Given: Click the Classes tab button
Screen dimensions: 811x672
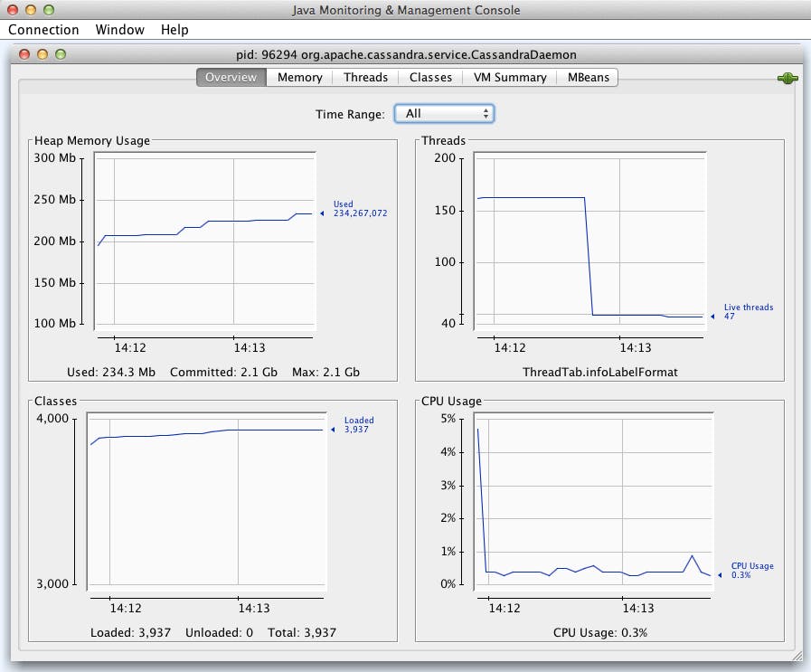Looking at the screenshot, I should [x=430, y=78].
